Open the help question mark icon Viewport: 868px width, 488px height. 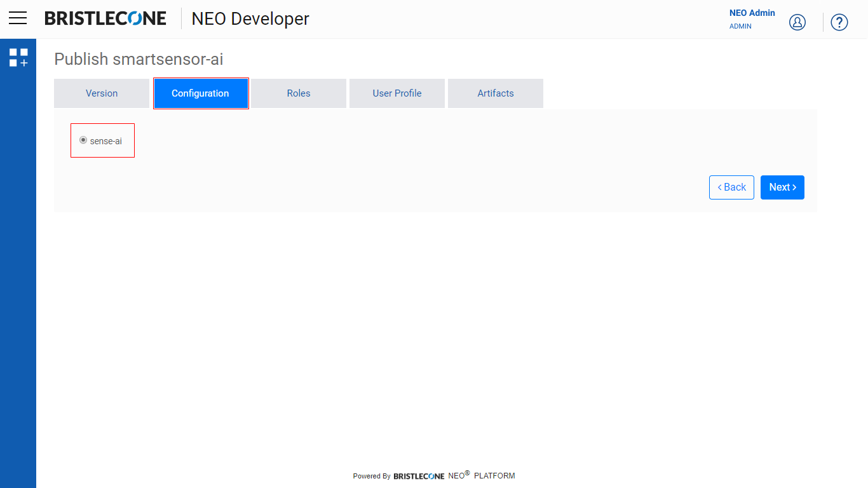pos(839,22)
